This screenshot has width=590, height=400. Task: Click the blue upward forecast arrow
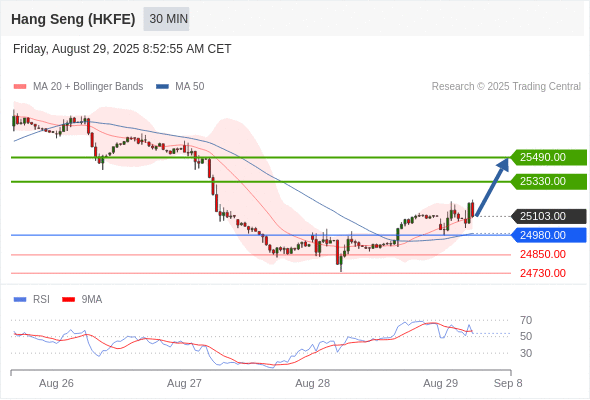(492, 187)
